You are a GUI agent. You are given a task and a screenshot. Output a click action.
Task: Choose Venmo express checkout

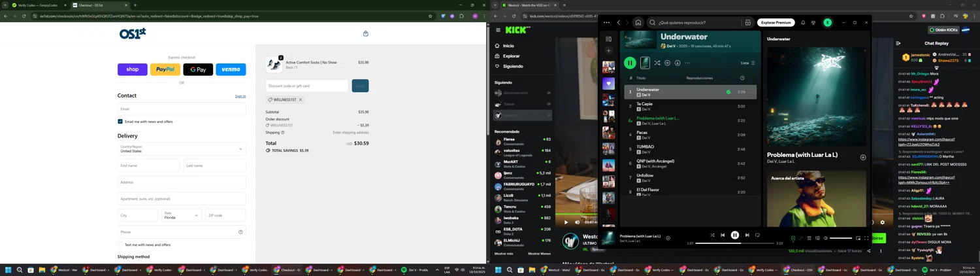231,69
